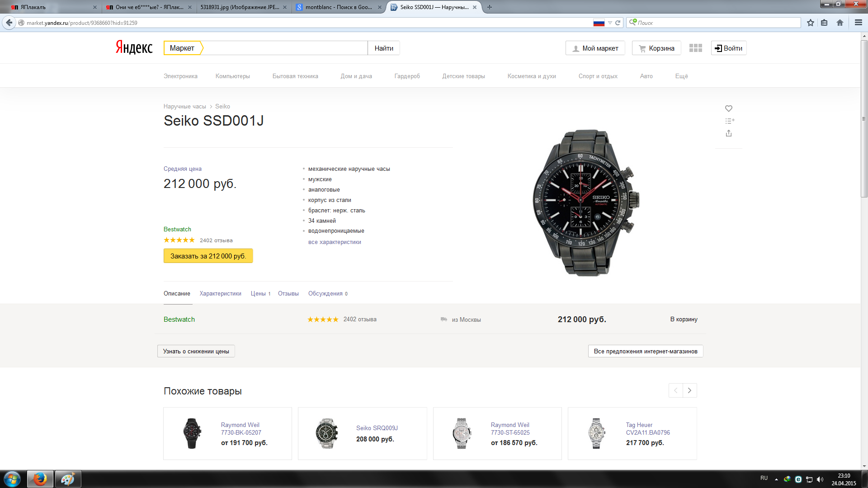868x488 pixels.
Task: Show hidden system tray icons arrow
Action: pos(776,479)
